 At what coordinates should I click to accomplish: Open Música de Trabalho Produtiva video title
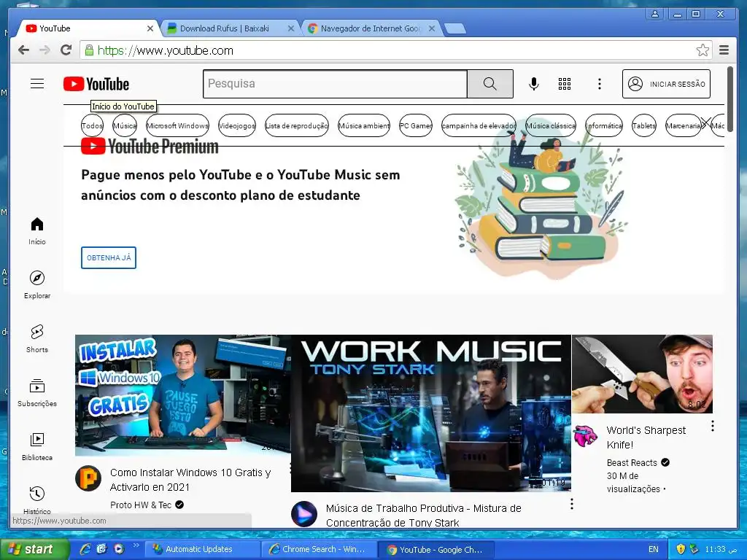point(424,516)
